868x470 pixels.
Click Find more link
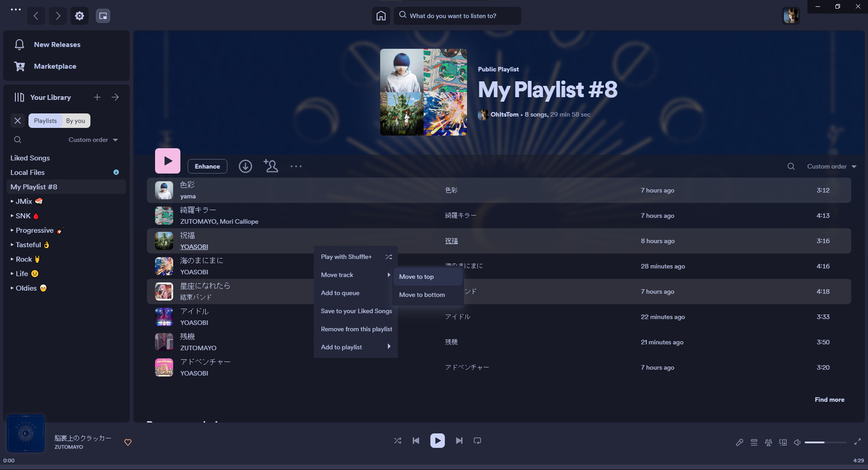coord(830,399)
